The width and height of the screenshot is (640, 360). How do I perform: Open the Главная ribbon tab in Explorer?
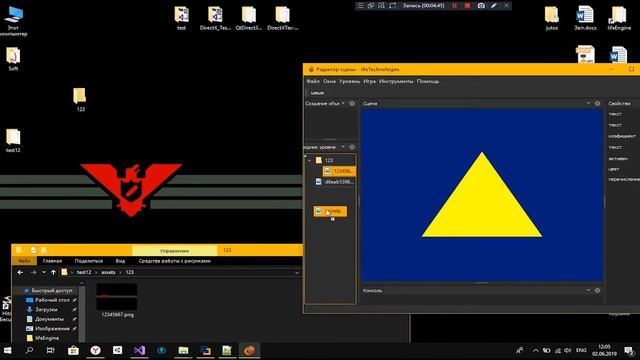click(x=52, y=261)
